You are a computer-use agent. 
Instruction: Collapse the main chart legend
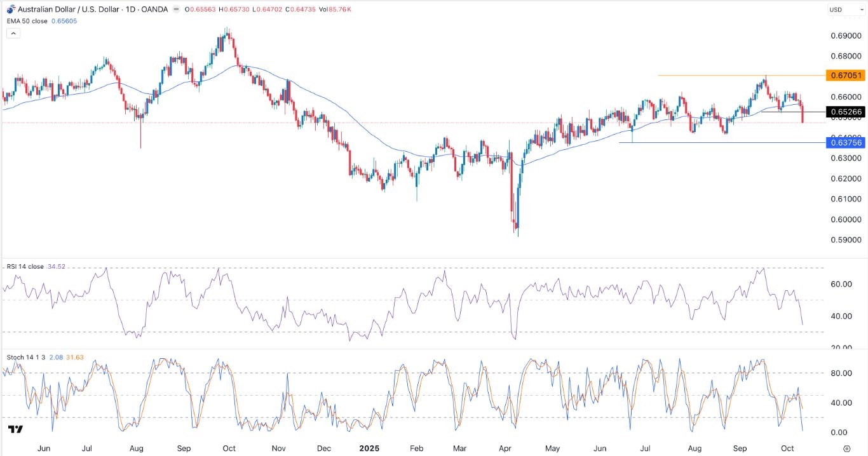(13, 32)
